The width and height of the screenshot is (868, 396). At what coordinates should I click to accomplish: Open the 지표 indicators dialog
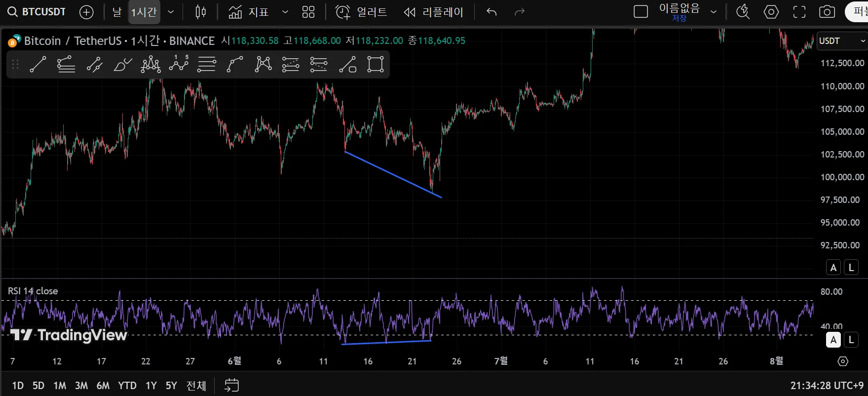click(x=249, y=12)
